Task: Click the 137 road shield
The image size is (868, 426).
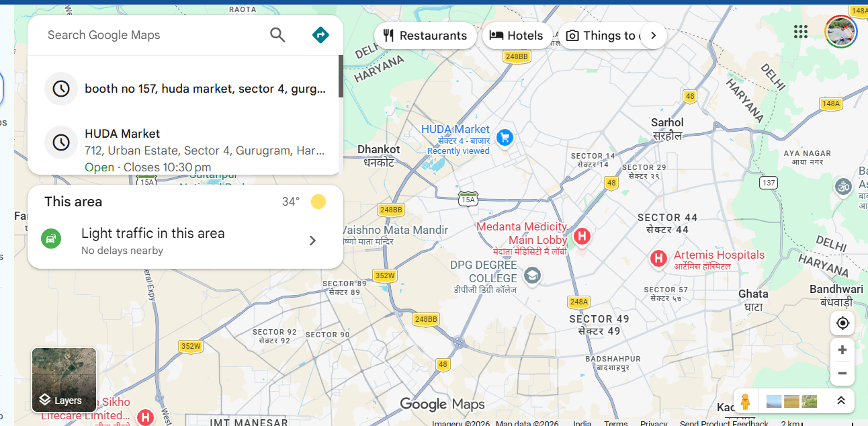Action: click(769, 183)
